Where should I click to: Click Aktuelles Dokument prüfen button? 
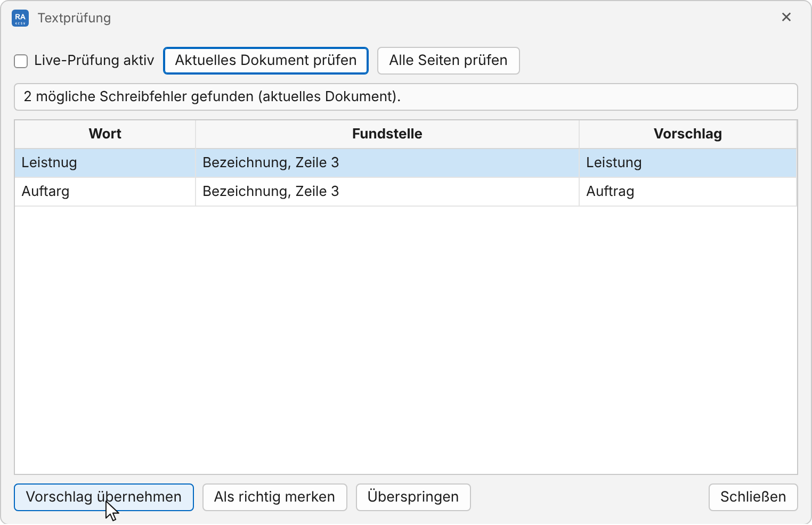tap(266, 61)
